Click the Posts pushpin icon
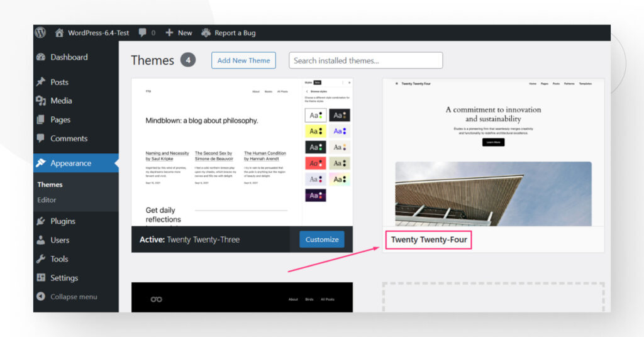Image resolution: width=644 pixels, height=337 pixels. tap(41, 82)
